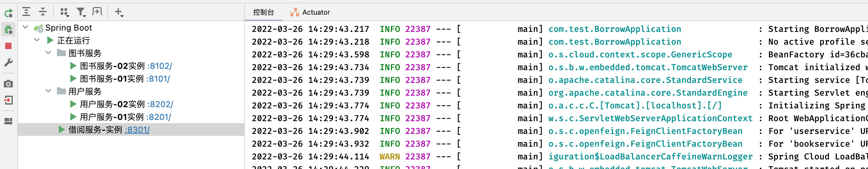The width and height of the screenshot is (868, 169).
Task: Open settings via the wrench icon
Action: [x=8, y=62]
